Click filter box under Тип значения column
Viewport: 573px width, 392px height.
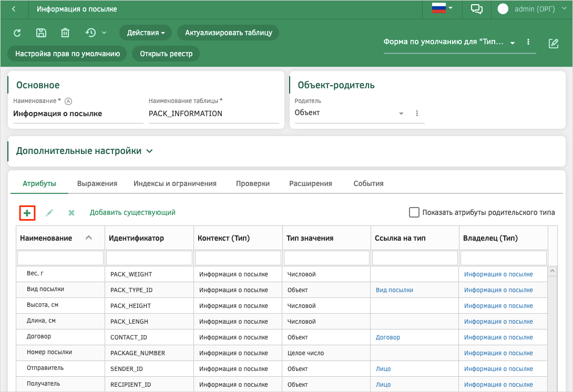[x=326, y=258]
